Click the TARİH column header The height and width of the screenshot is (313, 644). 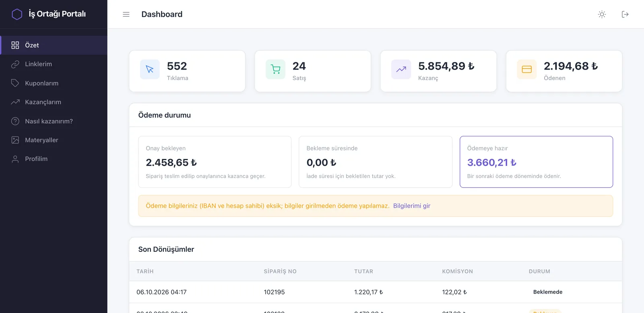[145, 271]
